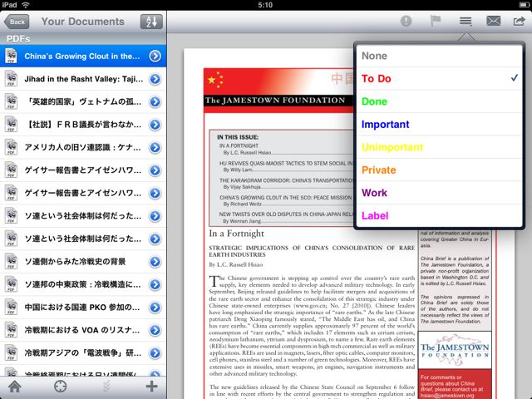Open the share/export arrow icon

coord(519,21)
